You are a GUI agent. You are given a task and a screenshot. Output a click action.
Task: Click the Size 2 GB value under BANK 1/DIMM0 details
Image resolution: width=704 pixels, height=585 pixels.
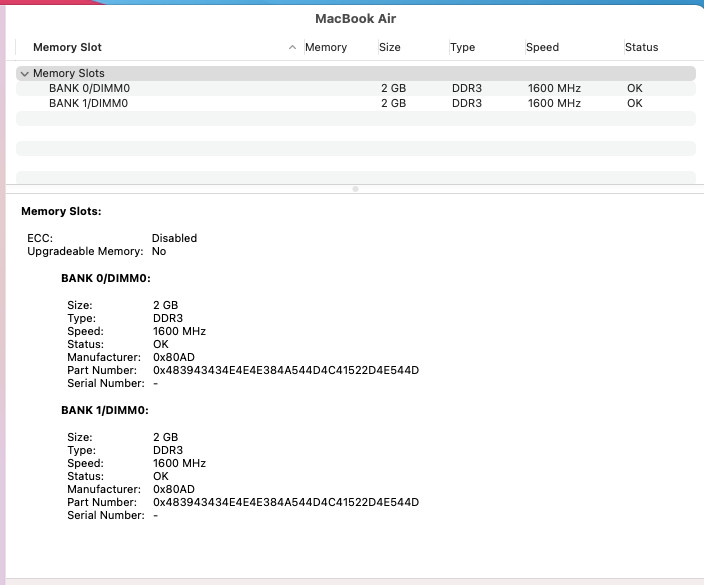pyautogui.click(x=165, y=437)
